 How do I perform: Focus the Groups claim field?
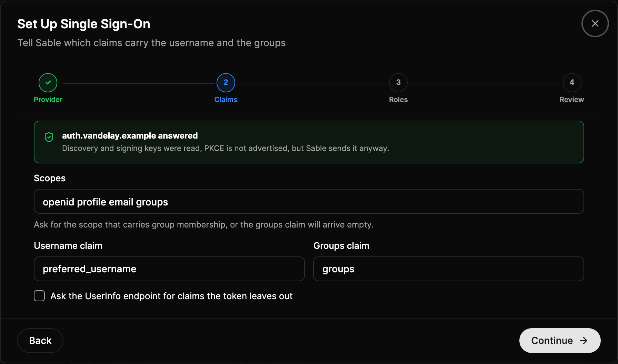click(x=449, y=269)
